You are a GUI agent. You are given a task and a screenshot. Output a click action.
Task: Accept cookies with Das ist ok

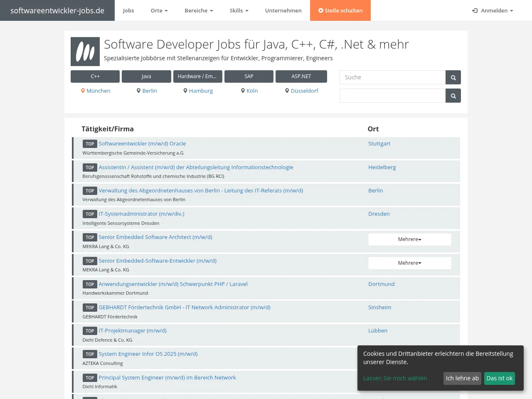click(x=500, y=378)
